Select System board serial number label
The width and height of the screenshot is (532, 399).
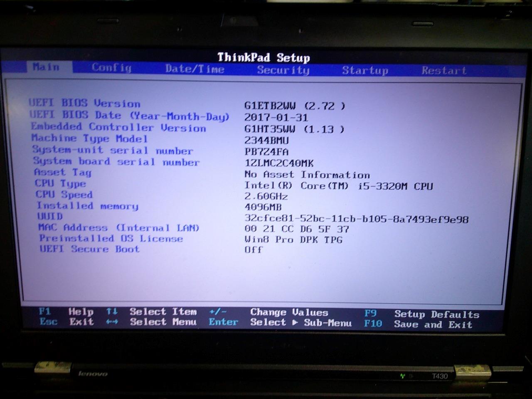pyautogui.click(x=116, y=161)
